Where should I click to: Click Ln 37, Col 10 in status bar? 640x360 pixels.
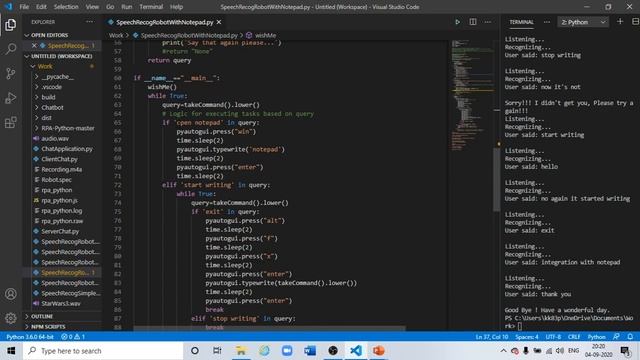pyautogui.click(x=492, y=337)
